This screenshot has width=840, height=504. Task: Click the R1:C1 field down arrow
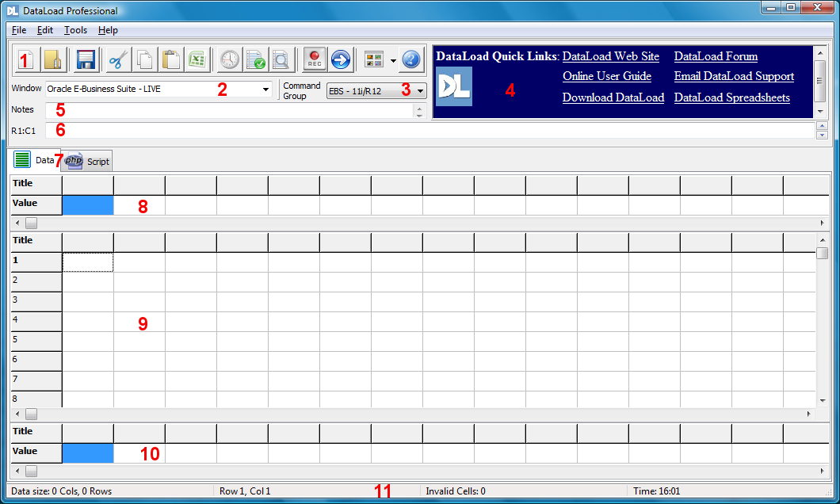click(x=823, y=135)
